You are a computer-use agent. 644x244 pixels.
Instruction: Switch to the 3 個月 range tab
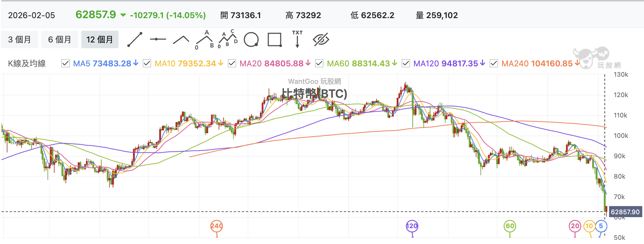pyautogui.click(x=20, y=39)
